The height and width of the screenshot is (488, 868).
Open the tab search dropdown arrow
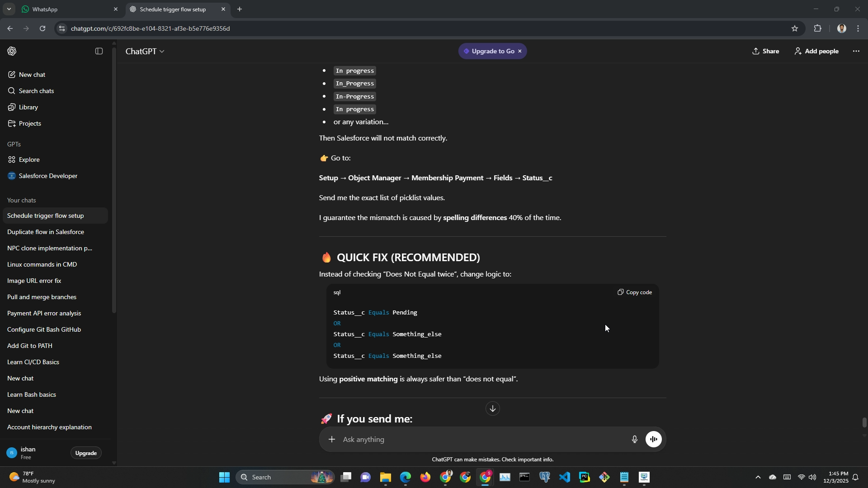9,9
